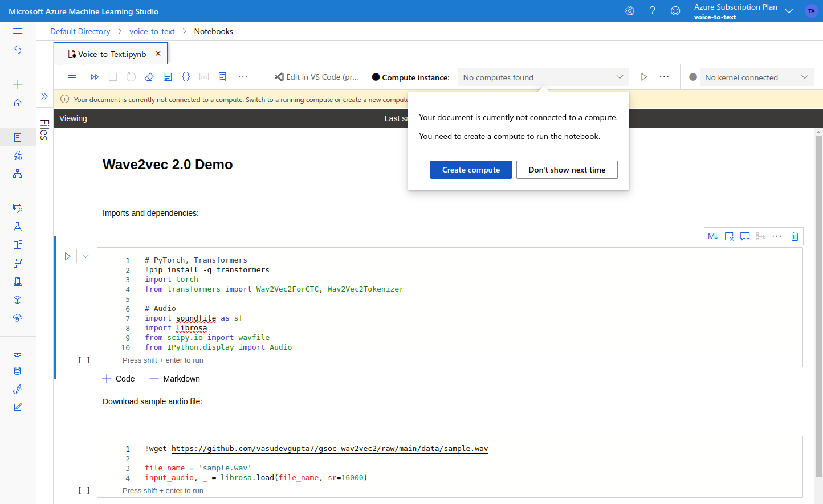This screenshot has height=504, width=823.
Task: Show the table of contents icon
Action: pyautogui.click(x=222, y=77)
